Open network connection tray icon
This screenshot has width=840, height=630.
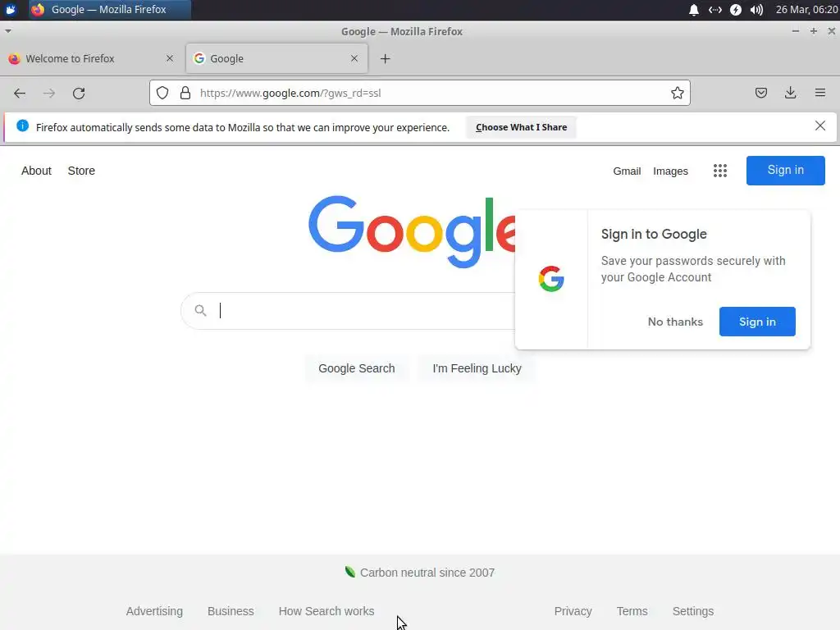click(x=714, y=10)
